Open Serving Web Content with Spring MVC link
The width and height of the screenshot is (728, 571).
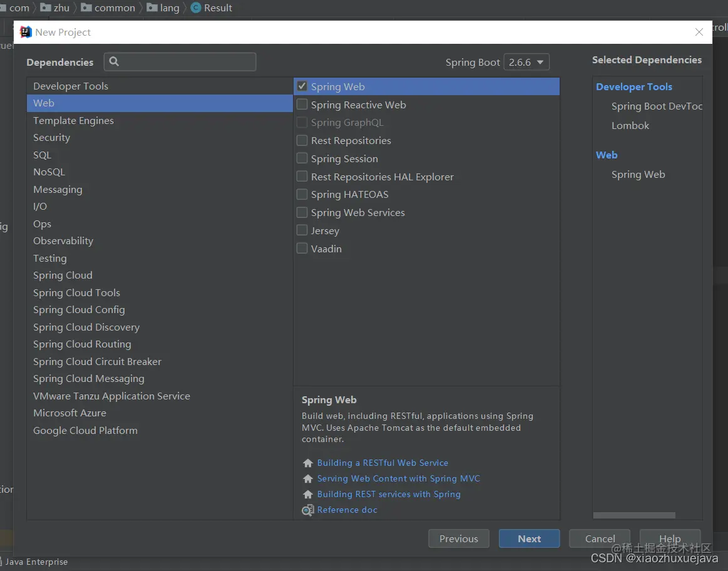[398, 478]
